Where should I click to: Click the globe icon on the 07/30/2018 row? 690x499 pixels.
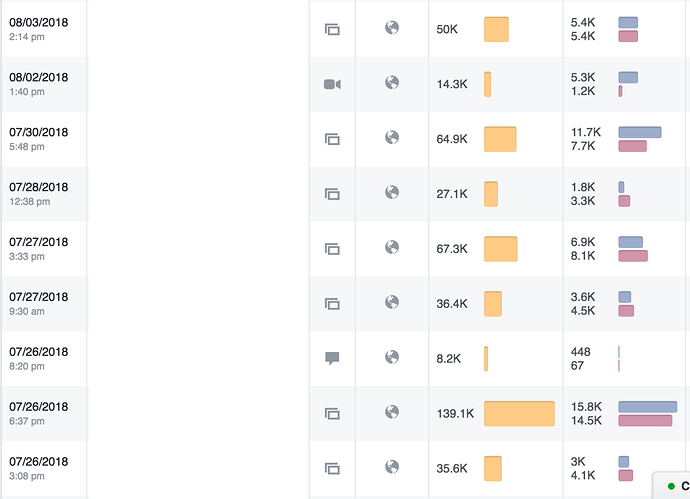tap(392, 138)
